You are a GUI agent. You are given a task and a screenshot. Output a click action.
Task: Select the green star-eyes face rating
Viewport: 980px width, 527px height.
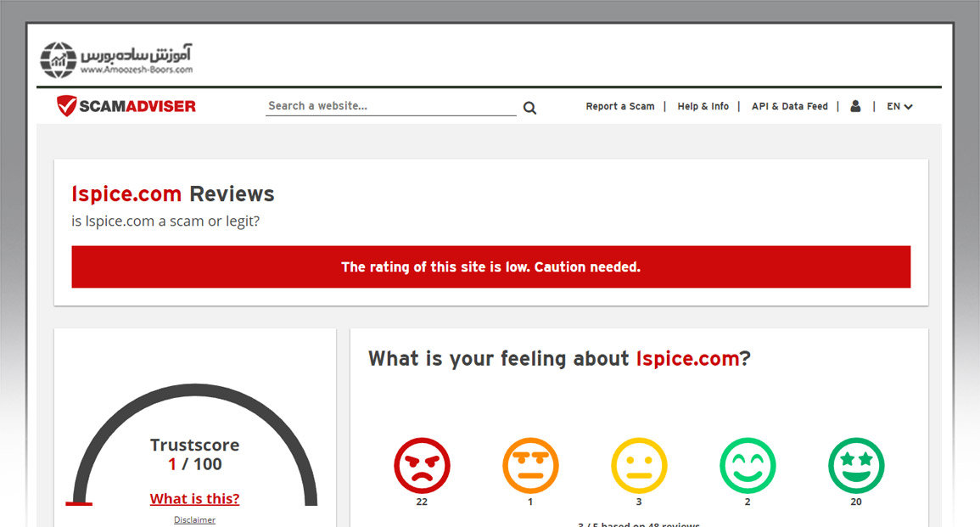(856, 465)
